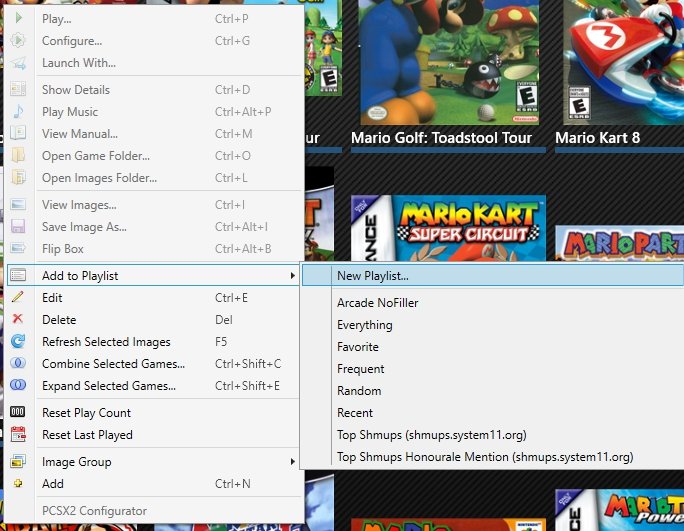
Task: Select Reset Last Played entry
Action: 154,435
